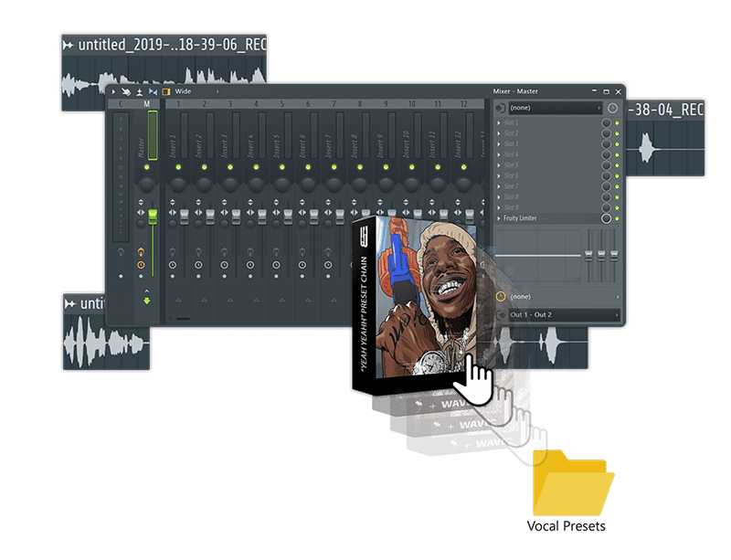Click the clock icon beside input selector
Viewport: 731px width, 560px height.
pos(611,108)
